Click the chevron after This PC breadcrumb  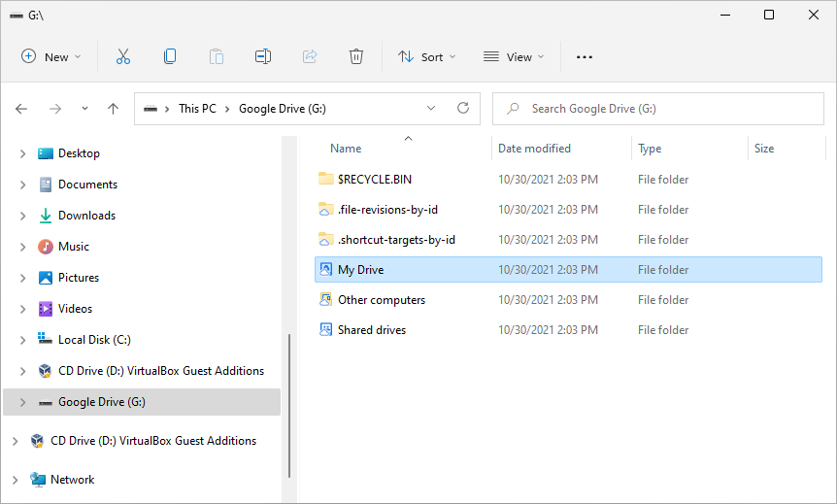coord(227,109)
